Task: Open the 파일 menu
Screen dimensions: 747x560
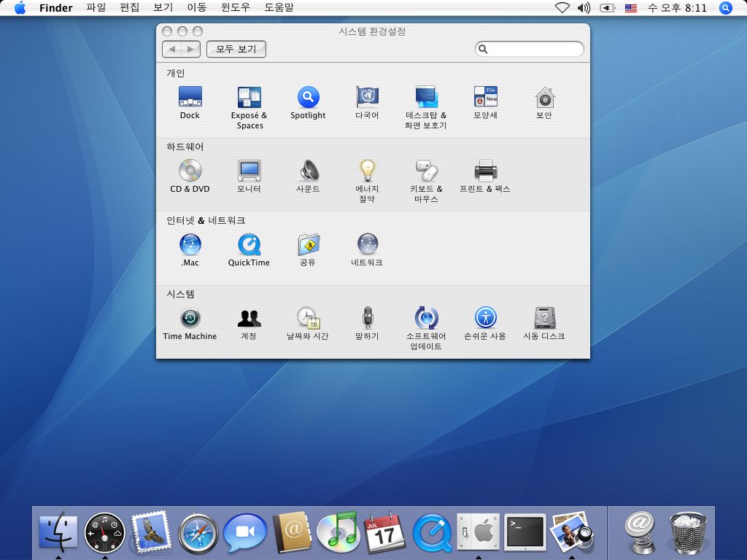Action: pyautogui.click(x=96, y=8)
